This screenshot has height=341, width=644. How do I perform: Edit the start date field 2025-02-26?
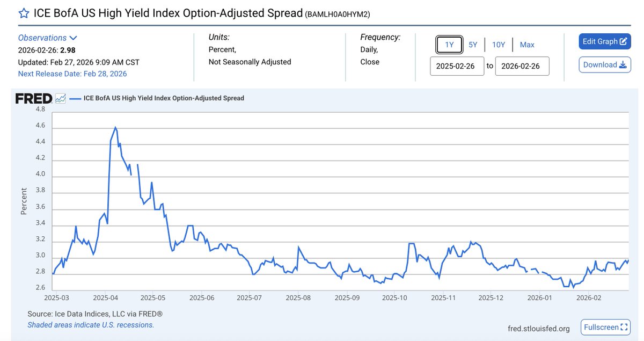[x=457, y=66]
